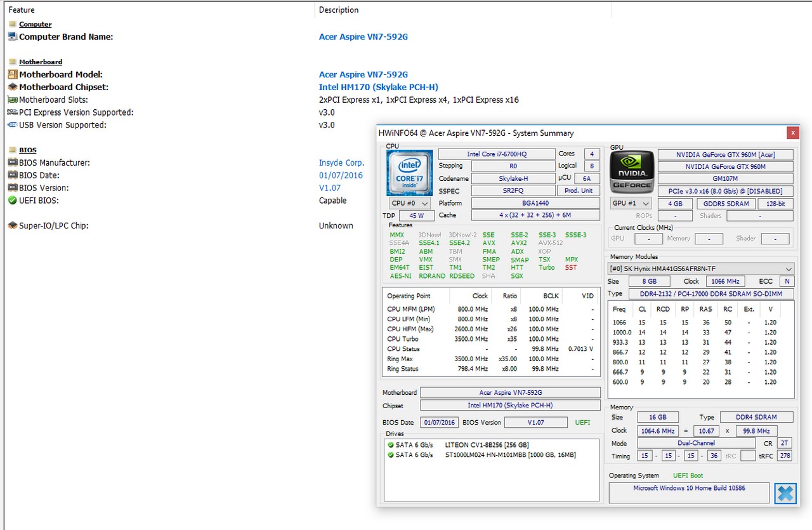Select the CPU Turbo operating point row
This screenshot has width=812, height=530.
point(491,339)
